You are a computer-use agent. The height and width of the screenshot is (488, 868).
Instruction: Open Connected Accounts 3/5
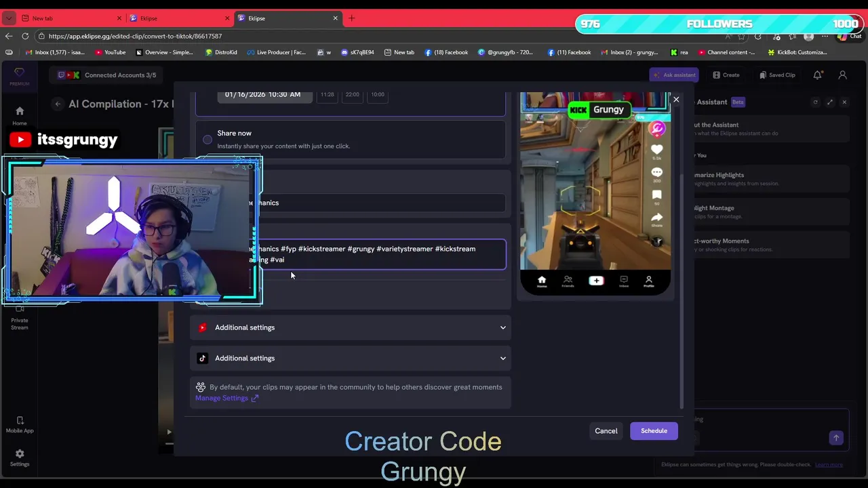coord(107,75)
